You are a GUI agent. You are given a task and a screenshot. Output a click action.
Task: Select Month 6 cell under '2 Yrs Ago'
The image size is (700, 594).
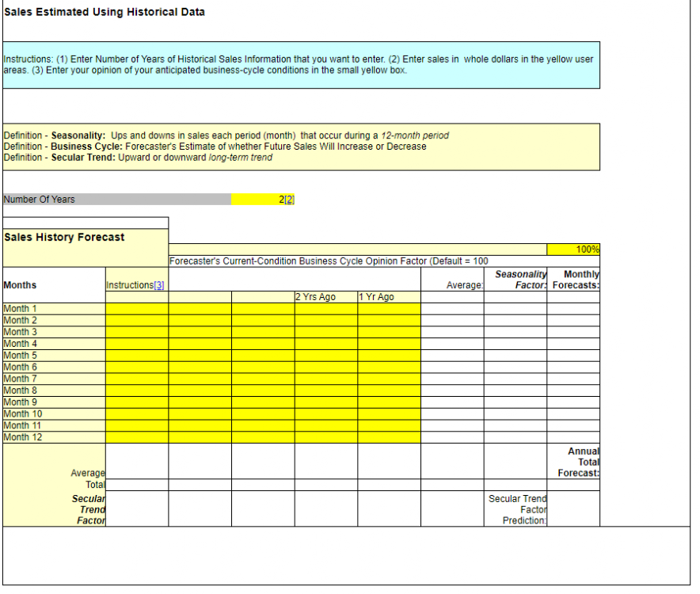click(326, 367)
